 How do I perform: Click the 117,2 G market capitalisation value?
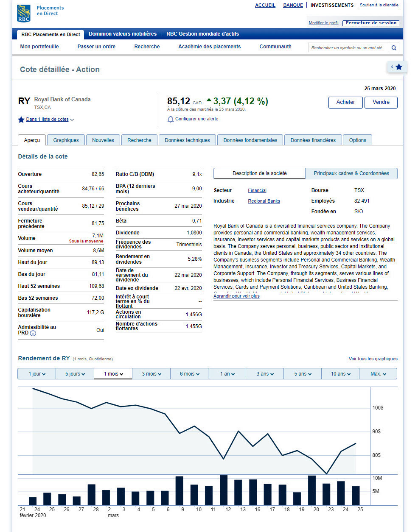pyautogui.click(x=95, y=312)
